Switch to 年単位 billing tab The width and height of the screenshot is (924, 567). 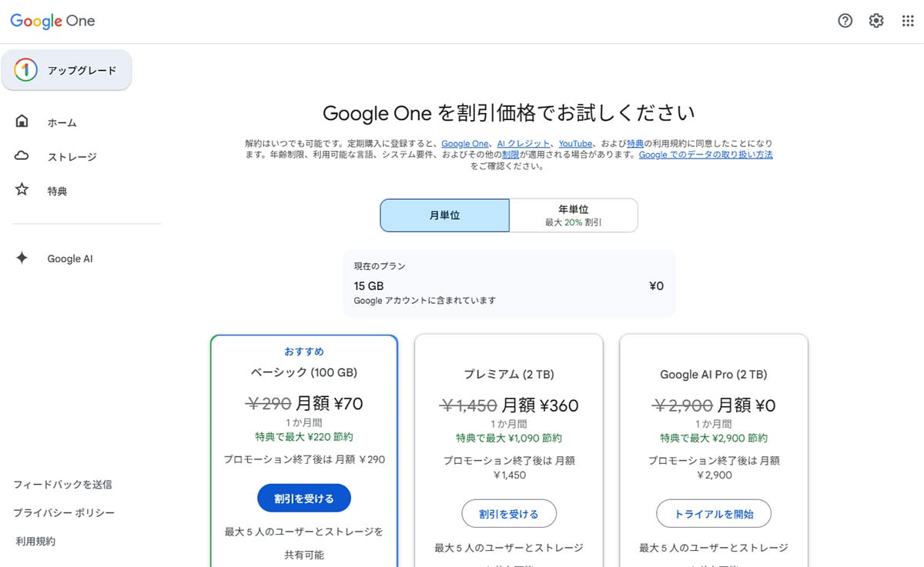(574, 215)
